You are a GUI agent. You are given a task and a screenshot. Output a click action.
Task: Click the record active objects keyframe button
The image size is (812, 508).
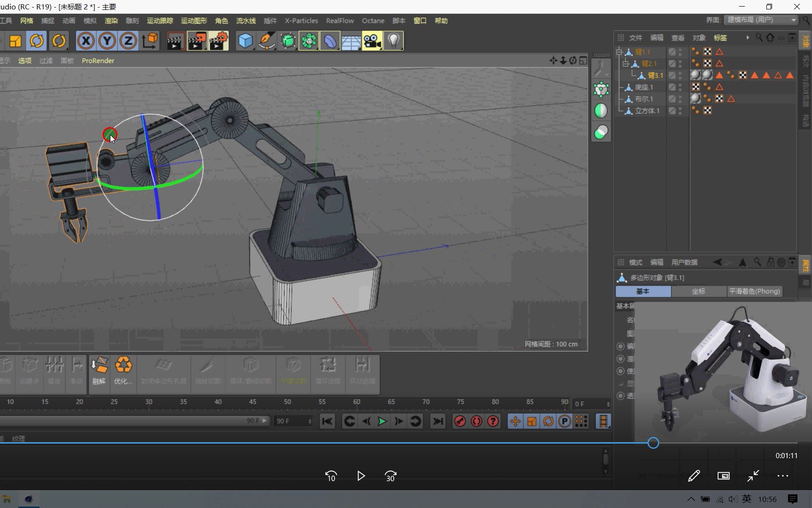pos(460,421)
